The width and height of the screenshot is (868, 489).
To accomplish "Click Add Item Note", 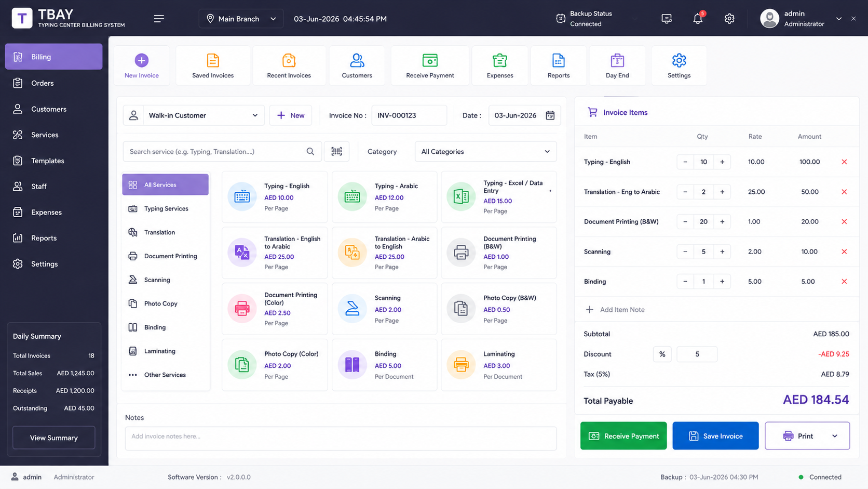I will [x=615, y=310].
